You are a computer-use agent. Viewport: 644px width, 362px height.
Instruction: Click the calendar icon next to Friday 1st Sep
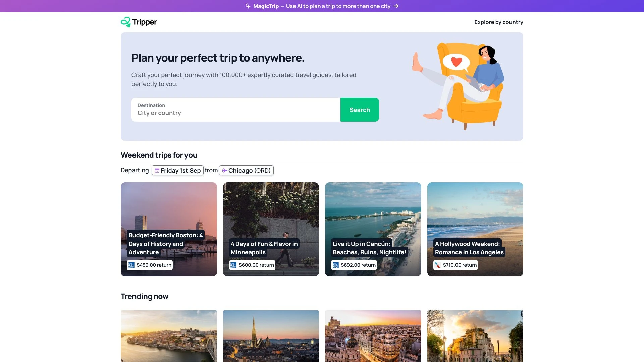(x=157, y=170)
